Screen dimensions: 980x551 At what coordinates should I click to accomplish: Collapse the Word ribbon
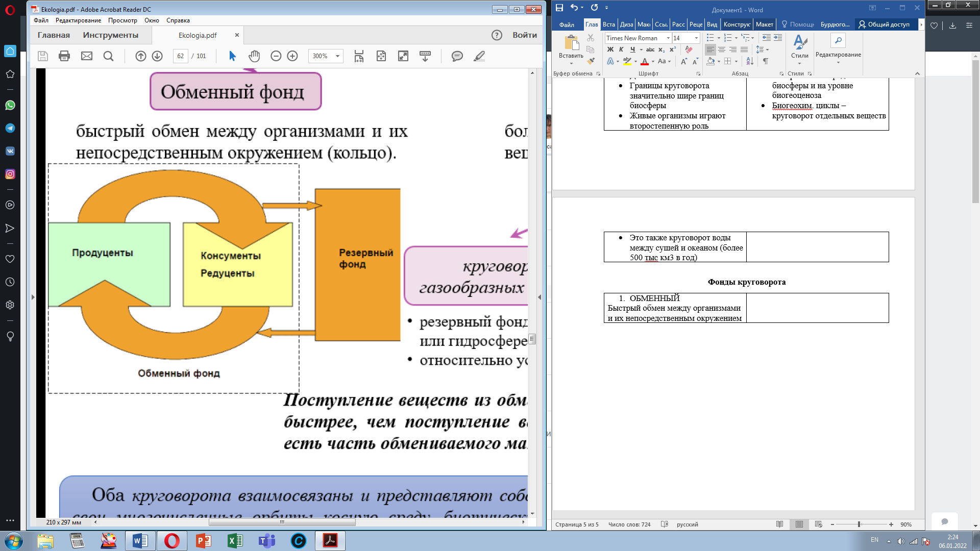tap(917, 74)
